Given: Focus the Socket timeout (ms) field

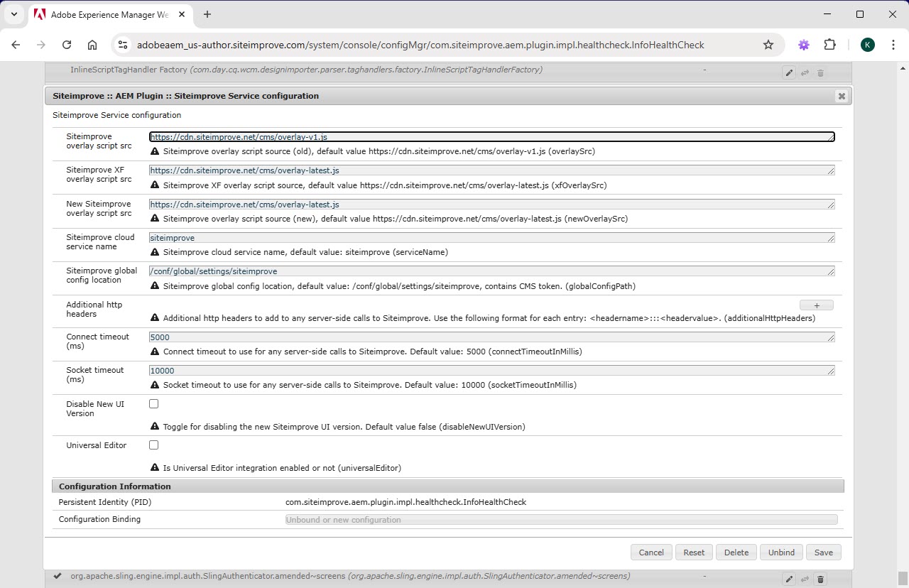Looking at the screenshot, I should point(491,371).
